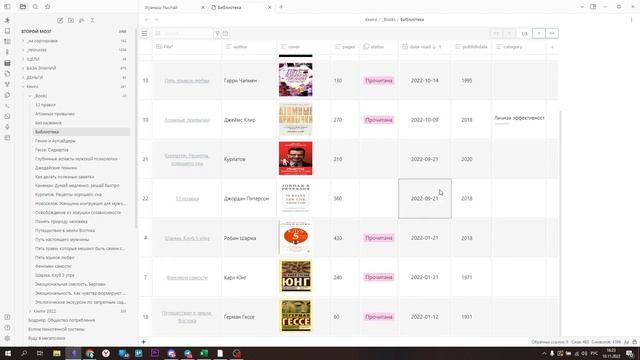Open the Герман Гессе book link
640x360 pixels.
pos(187,317)
